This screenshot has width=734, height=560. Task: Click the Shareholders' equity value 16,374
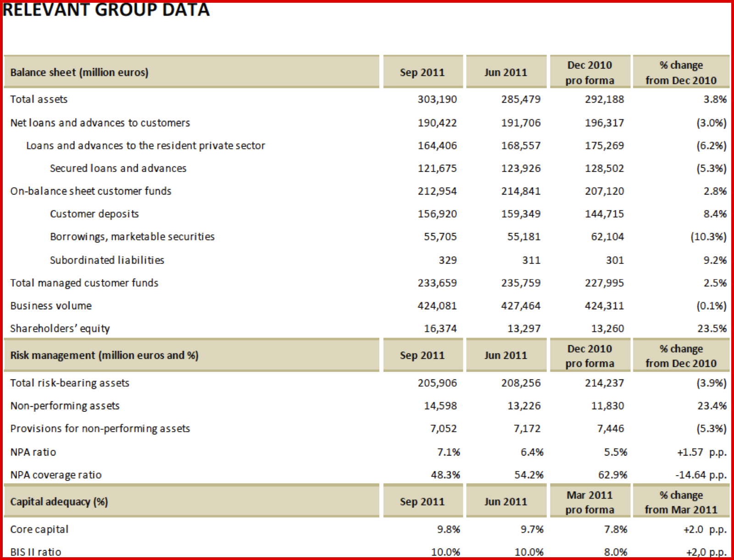(441, 328)
